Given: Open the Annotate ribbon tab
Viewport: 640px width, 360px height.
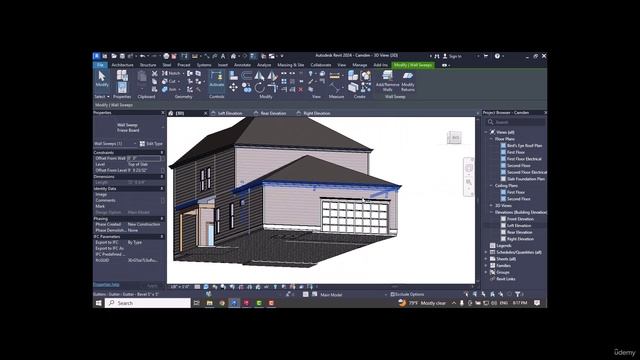Looking at the screenshot, I should coord(242,65).
